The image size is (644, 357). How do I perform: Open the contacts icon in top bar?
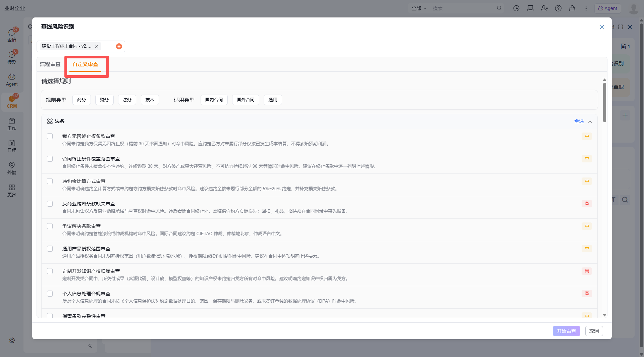544,8
